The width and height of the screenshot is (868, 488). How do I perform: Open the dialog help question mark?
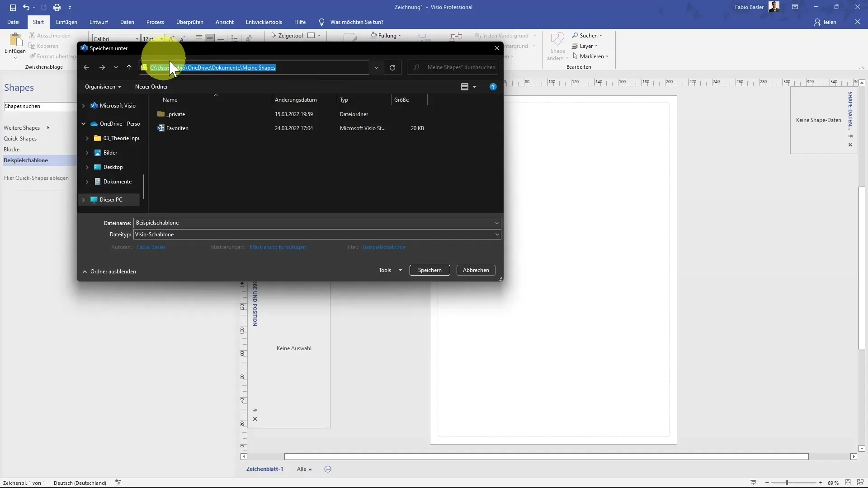[493, 87]
